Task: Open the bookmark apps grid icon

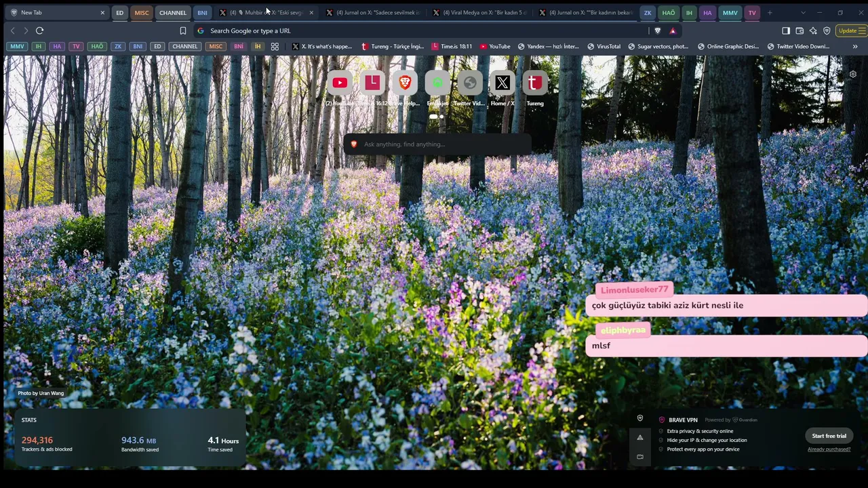Action: (x=275, y=47)
